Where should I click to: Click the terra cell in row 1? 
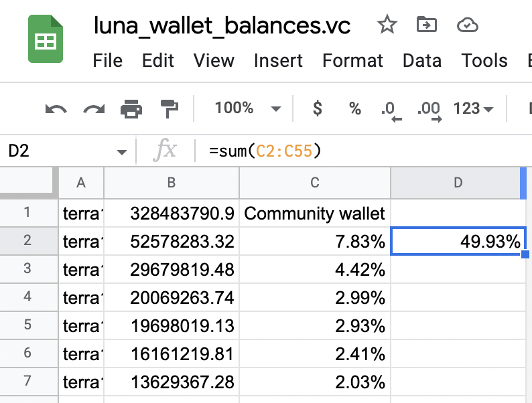click(x=81, y=213)
